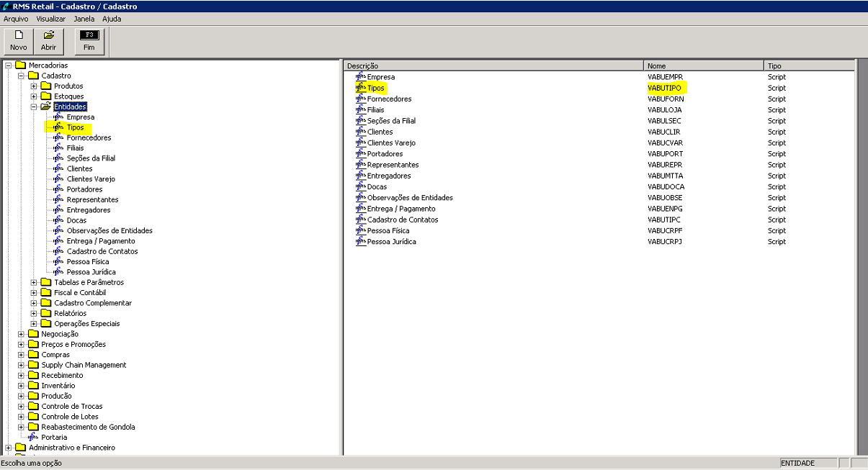Select Reabastecimento de Gondola folder

[x=88, y=427]
